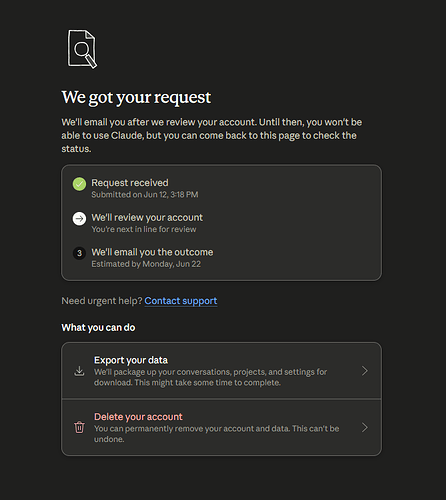
Task: Click the arrow icon beside We'll review your account
Action: pyautogui.click(x=79, y=219)
